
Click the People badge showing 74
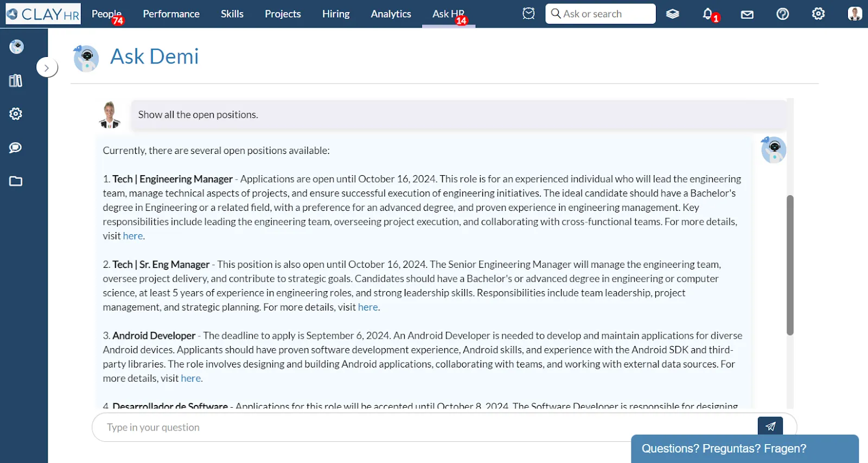click(x=118, y=21)
